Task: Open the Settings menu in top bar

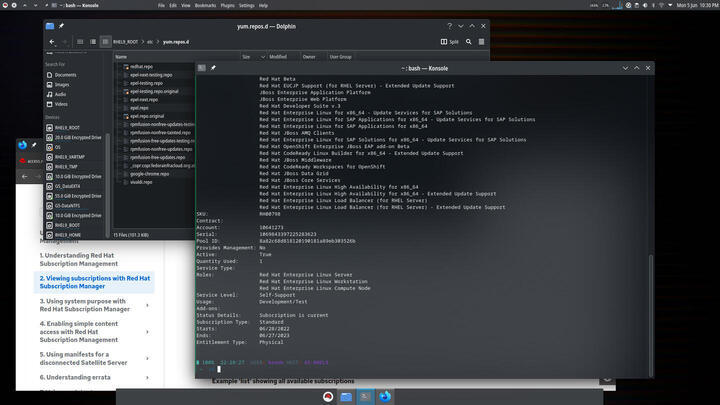Action: point(247,6)
